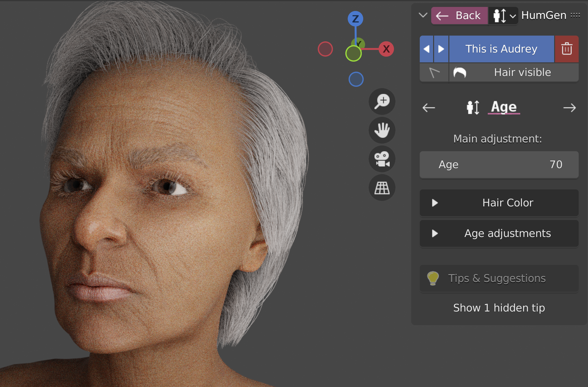Toggle the camera view icon
The width and height of the screenshot is (588, 387).
coord(382,159)
